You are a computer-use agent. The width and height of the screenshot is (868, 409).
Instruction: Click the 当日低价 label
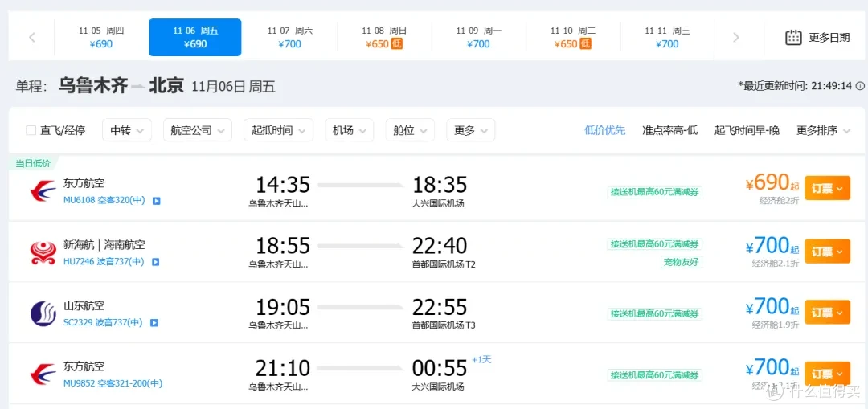(33, 163)
